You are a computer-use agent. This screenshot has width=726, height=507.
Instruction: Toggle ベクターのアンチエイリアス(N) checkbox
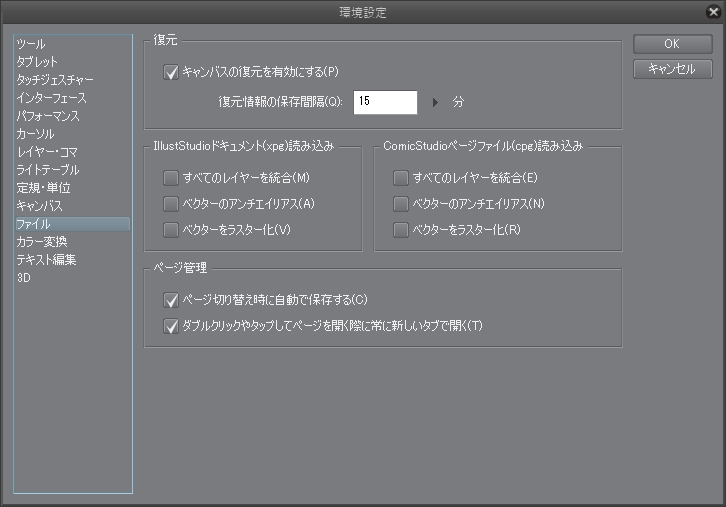(400, 204)
